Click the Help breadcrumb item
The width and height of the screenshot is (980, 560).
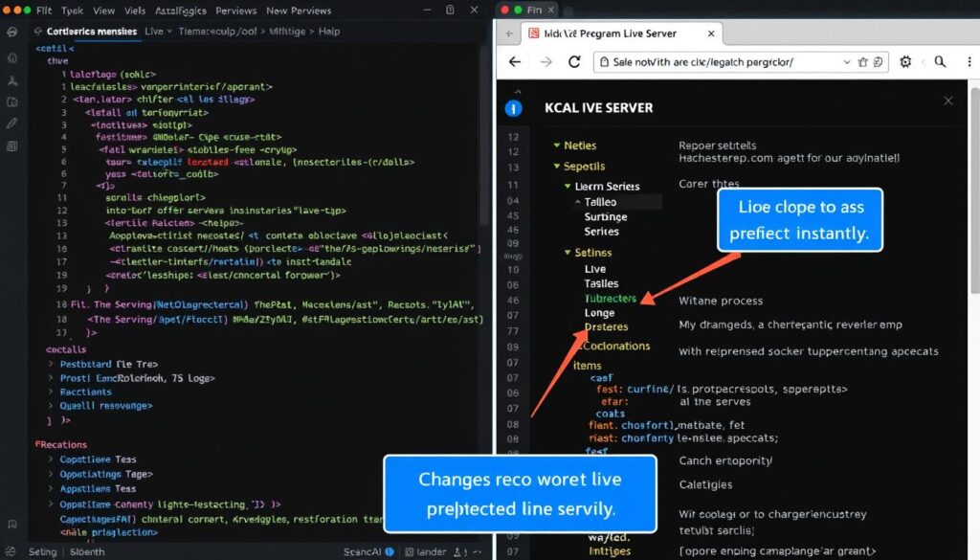click(x=329, y=32)
